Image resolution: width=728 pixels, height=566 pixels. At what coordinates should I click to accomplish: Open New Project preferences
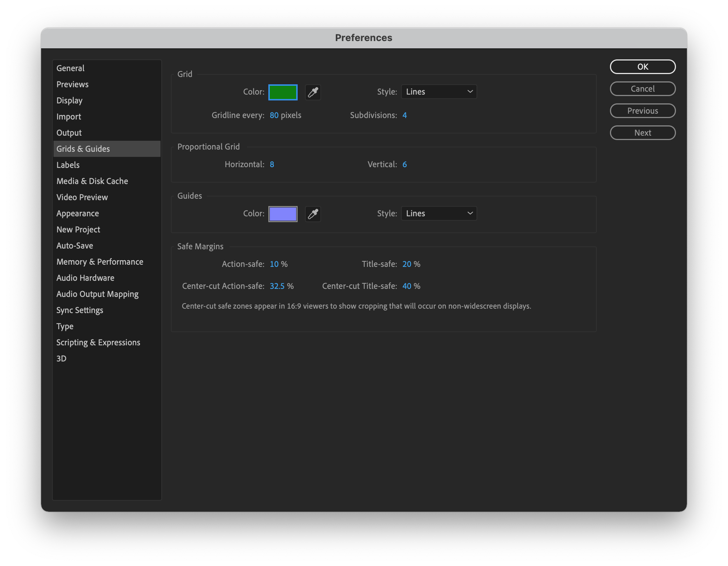pyautogui.click(x=107, y=229)
